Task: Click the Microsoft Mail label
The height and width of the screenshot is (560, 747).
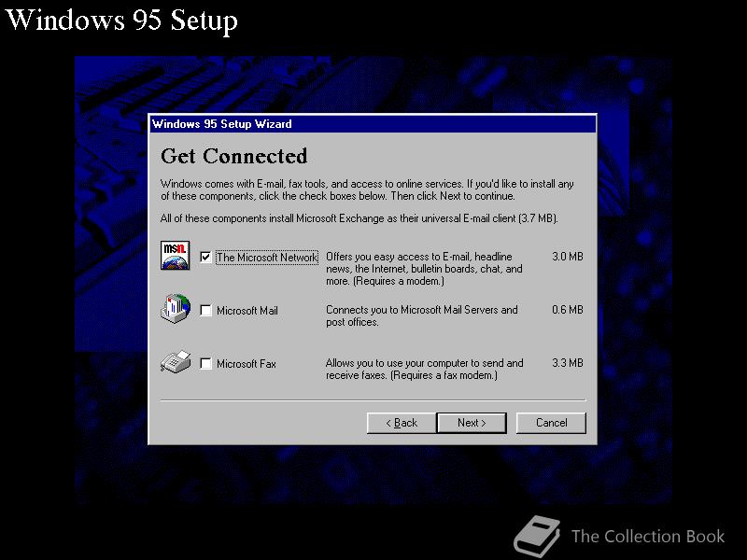Action: click(x=247, y=311)
